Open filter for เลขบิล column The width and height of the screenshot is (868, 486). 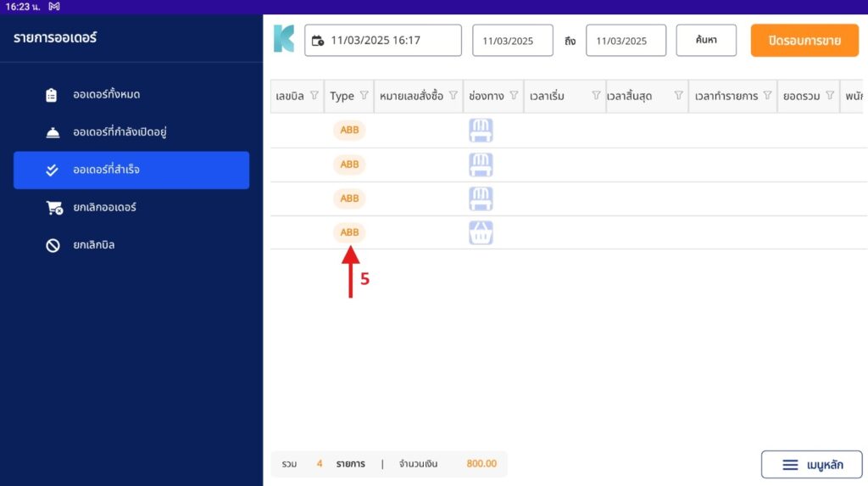(314, 96)
